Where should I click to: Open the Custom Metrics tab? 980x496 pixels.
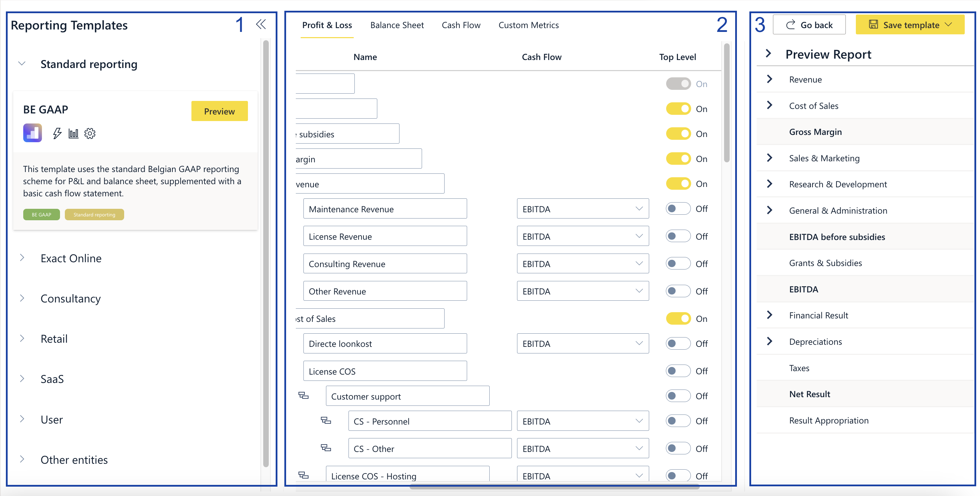(x=528, y=25)
